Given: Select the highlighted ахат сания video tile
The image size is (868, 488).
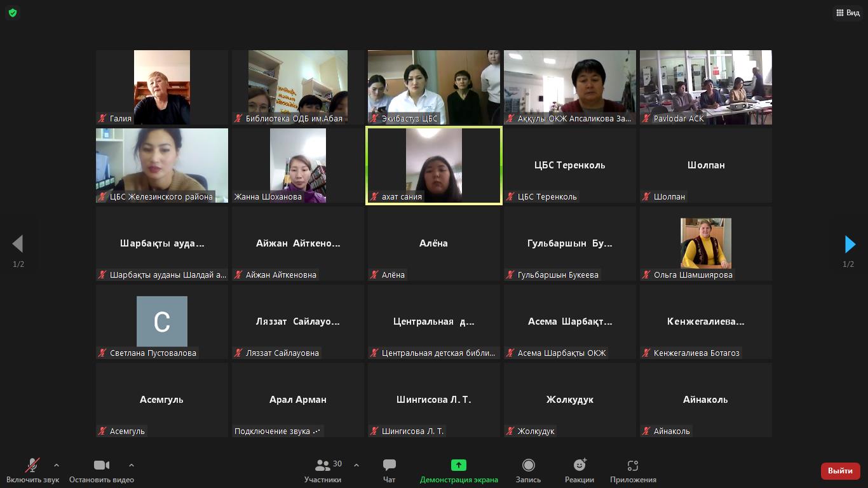Looking at the screenshot, I should (434, 165).
